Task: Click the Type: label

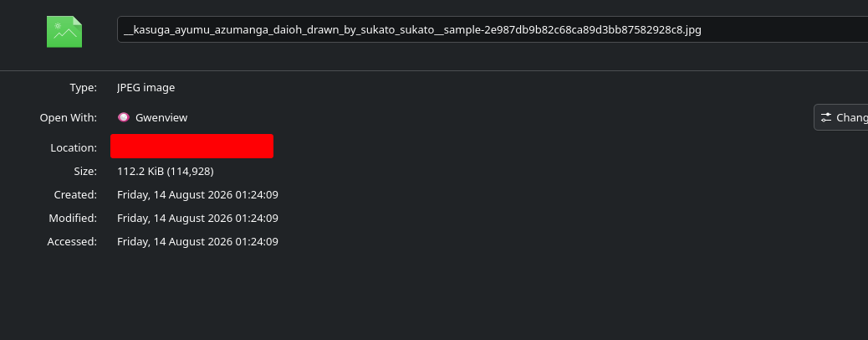Action: click(83, 88)
